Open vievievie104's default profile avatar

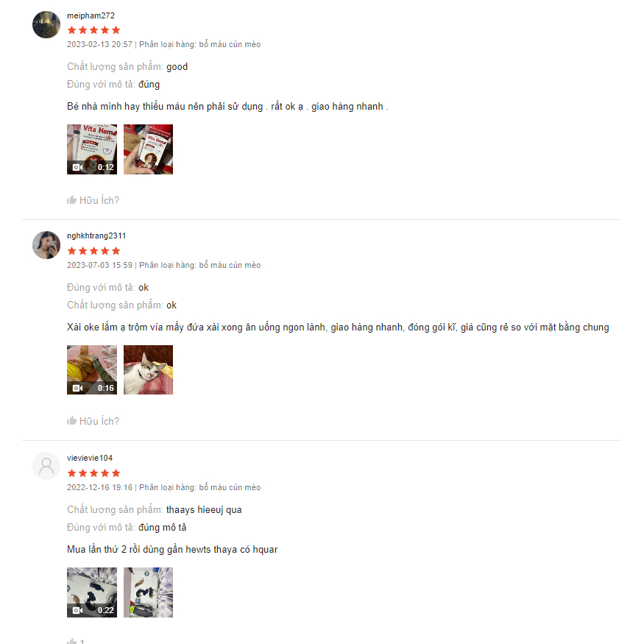(46, 466)
